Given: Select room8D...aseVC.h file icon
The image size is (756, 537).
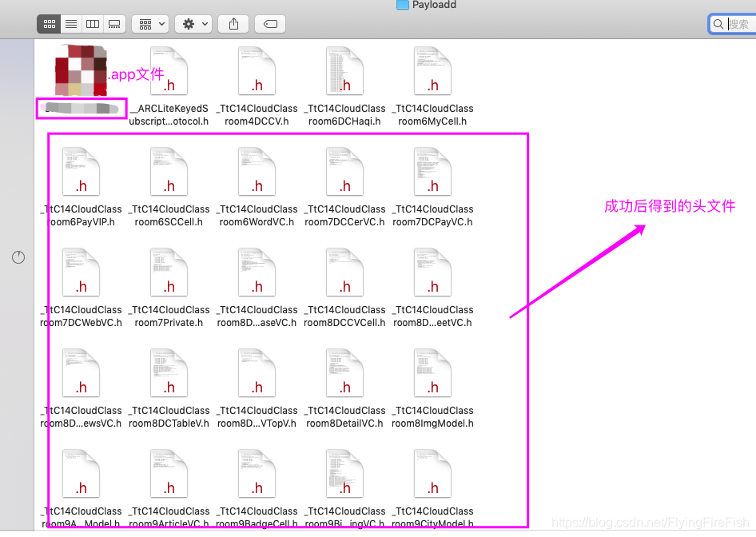Looking at the screenshot, I should tap(257, 272).
